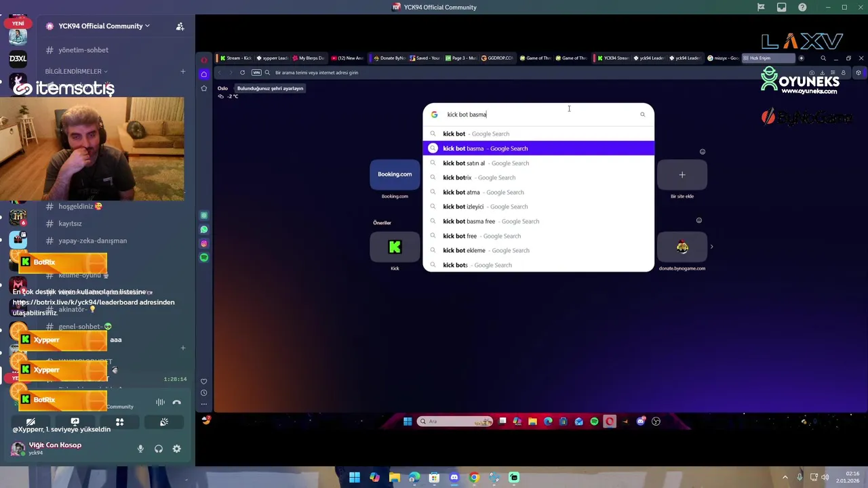Open volume control in system tray

tap(825, 478)
